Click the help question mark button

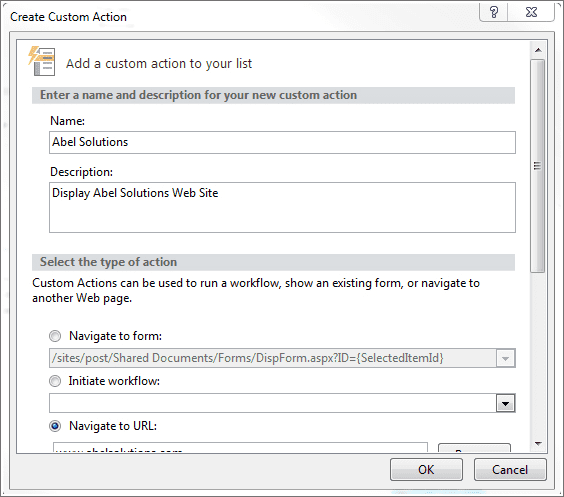[x=494, y=12]
